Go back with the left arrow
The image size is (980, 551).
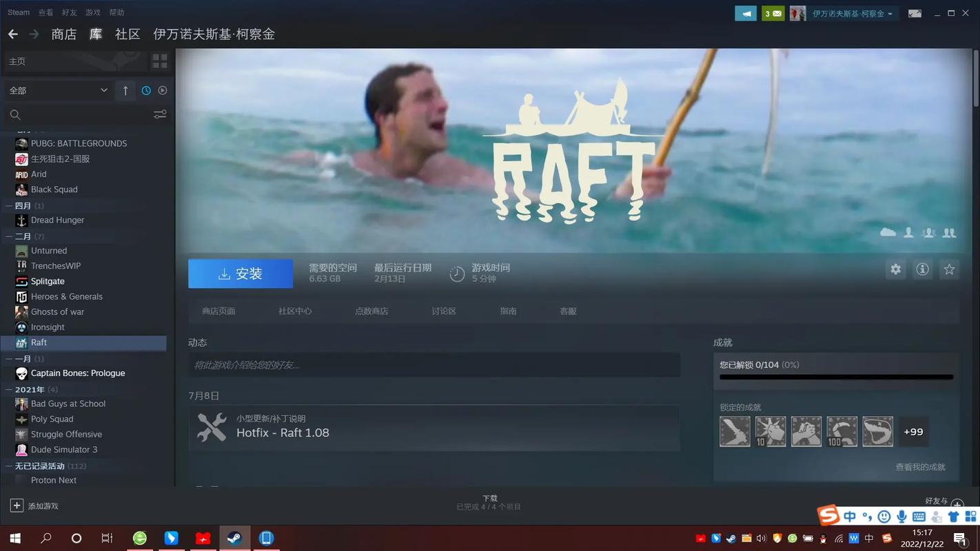[x=13, y=34]
